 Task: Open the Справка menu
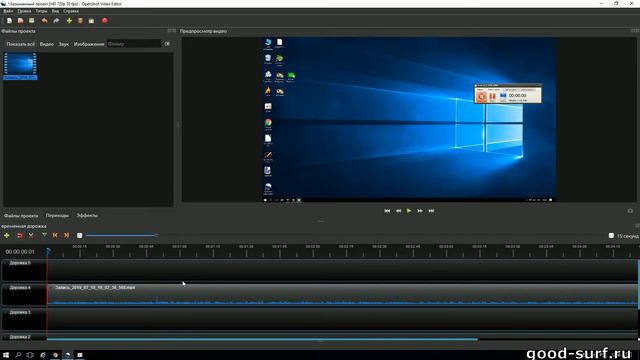(x=71, y=11)
